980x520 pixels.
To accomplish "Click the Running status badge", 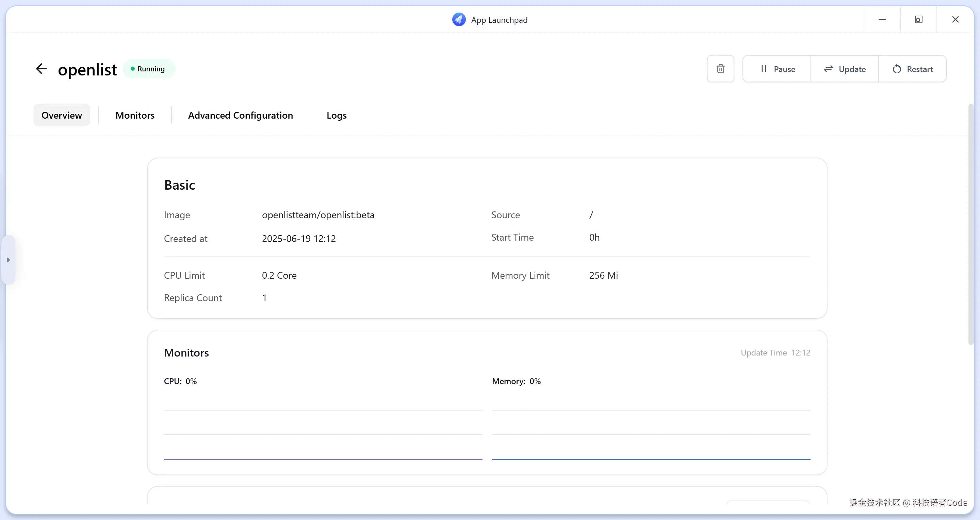I will tap(148, 69).
